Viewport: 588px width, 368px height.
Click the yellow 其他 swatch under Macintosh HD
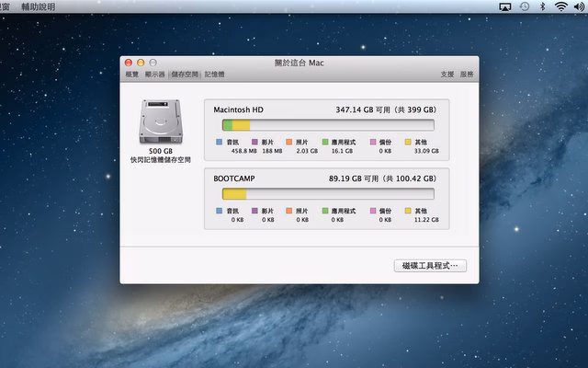pos(408,142)
